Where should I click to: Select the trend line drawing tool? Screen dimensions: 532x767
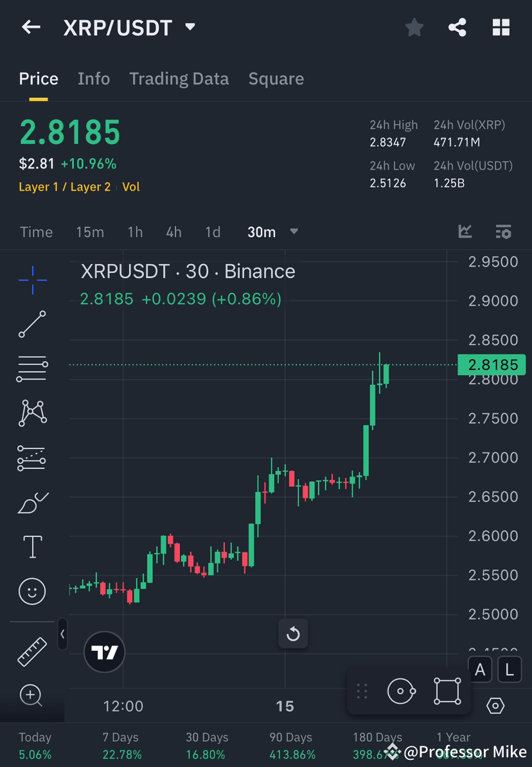[32, 324]
